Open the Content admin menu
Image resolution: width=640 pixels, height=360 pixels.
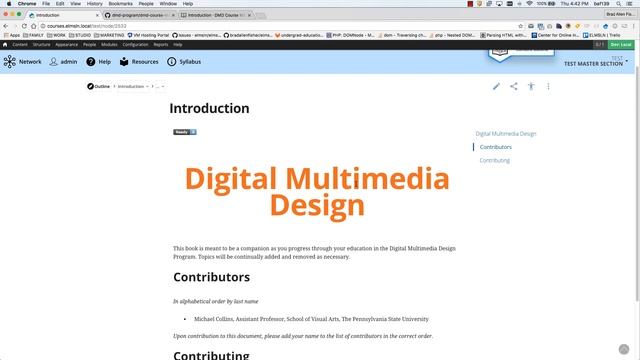[x=20, y=44]
